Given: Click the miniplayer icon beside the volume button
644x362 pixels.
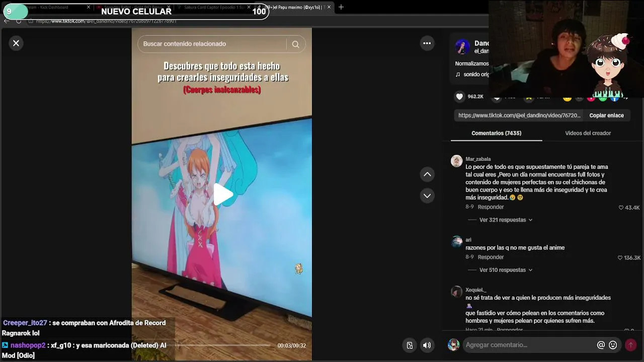Looking at the screenshot, I should pyautogui.click(x=410, y=345).
